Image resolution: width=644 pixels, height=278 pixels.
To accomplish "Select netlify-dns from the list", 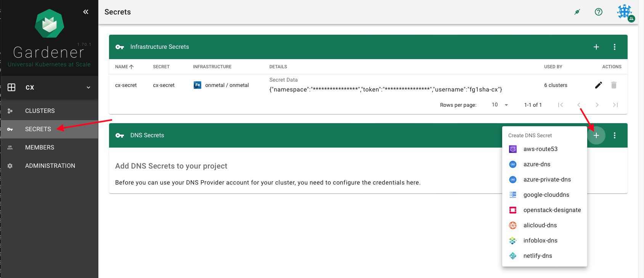I will (x=538, y=256).
